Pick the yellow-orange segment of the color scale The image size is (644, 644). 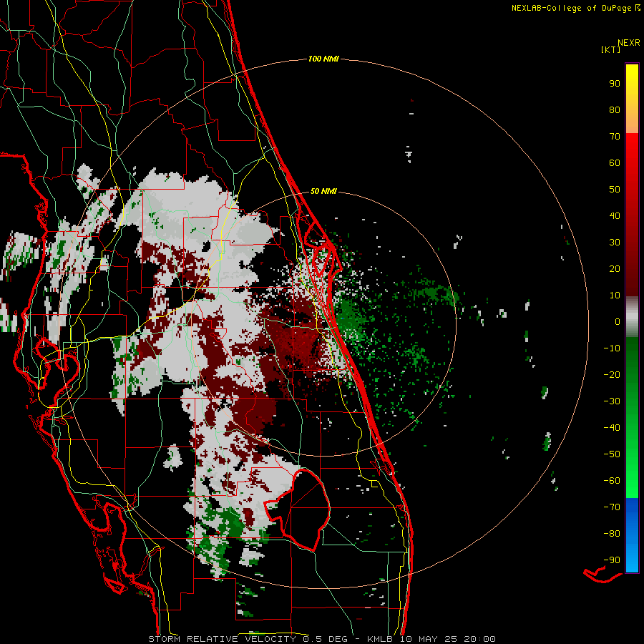click(632, 99)
